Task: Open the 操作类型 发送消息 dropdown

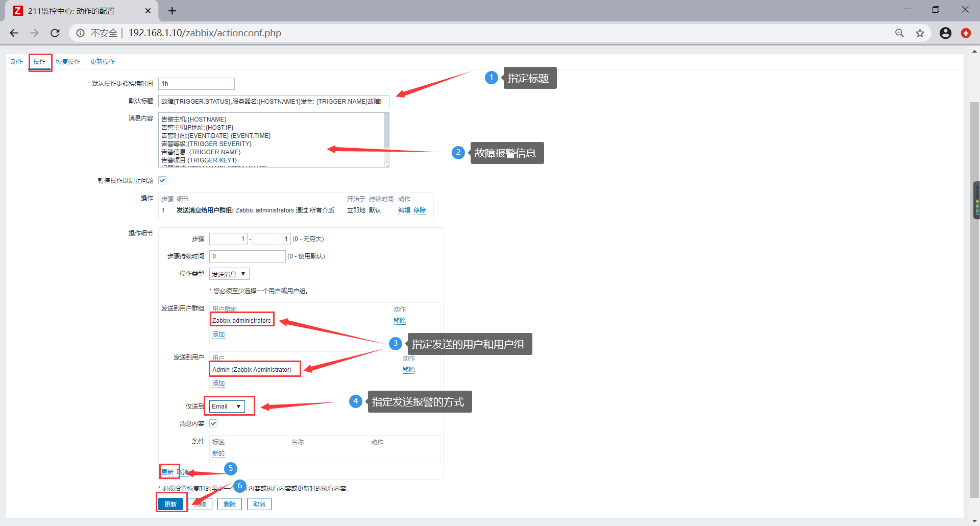Action: point(229,274)
